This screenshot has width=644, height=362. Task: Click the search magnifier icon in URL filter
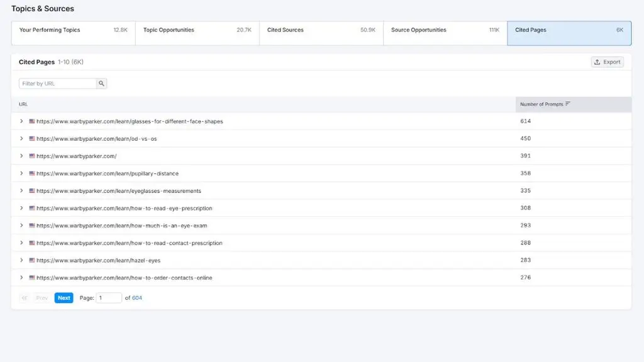click(x=101, y=84)
